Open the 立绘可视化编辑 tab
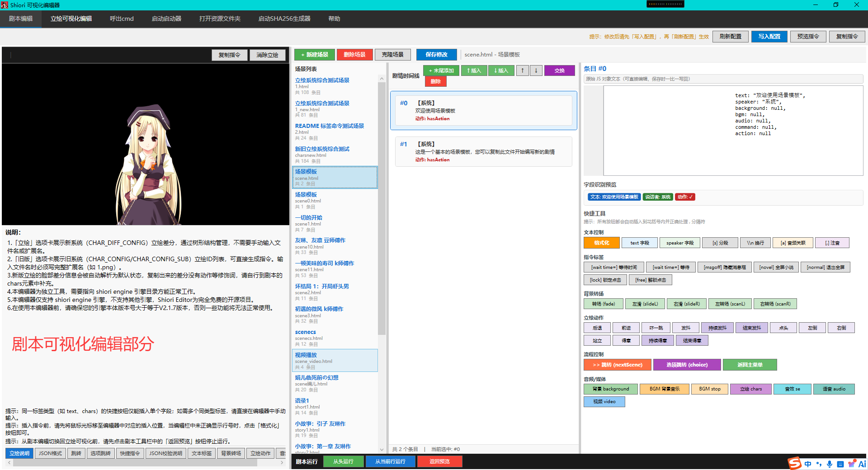Image resolution: width=868 pixels, height=470 pixels. click(71, 19)
